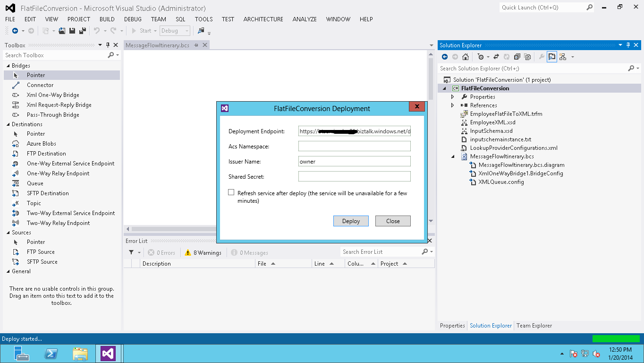
Task: Toggle the 0 Messages filter
Action: (x=249, y=252)
